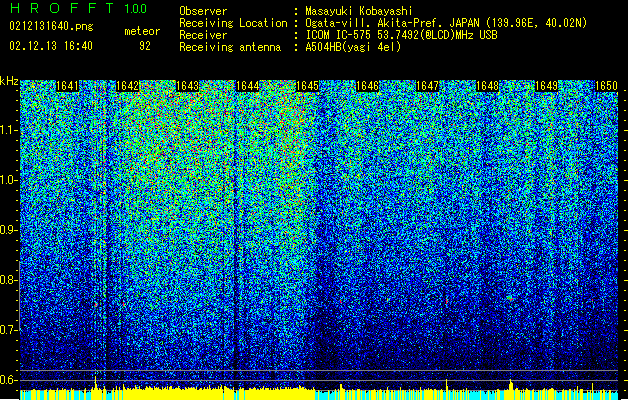Click the 1.1 kHz axis label
This screenshot has width=629, height=400.
coord(9,130)
